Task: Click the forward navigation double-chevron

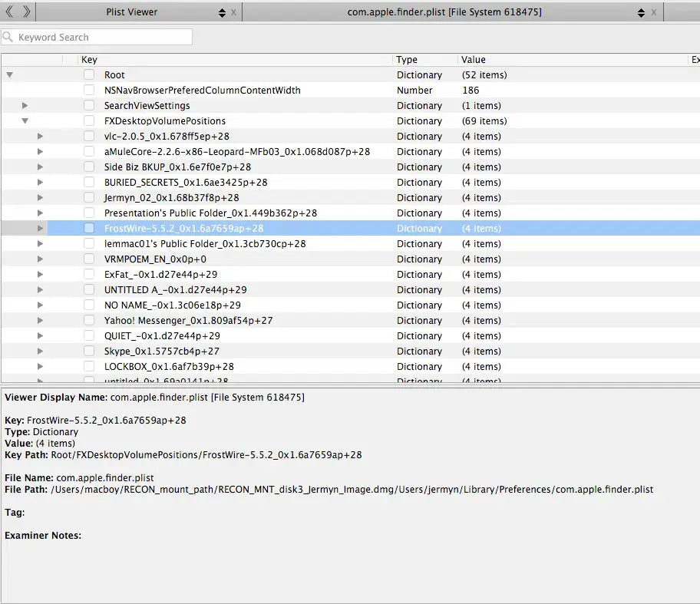Action: (26, 12)
